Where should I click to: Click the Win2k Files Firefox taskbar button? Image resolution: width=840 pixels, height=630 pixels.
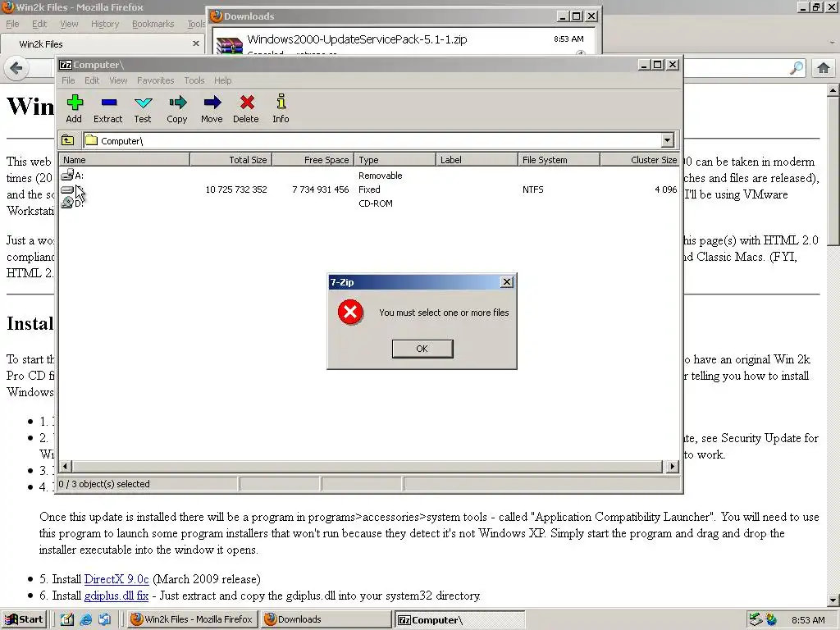(x=193, y=620)
